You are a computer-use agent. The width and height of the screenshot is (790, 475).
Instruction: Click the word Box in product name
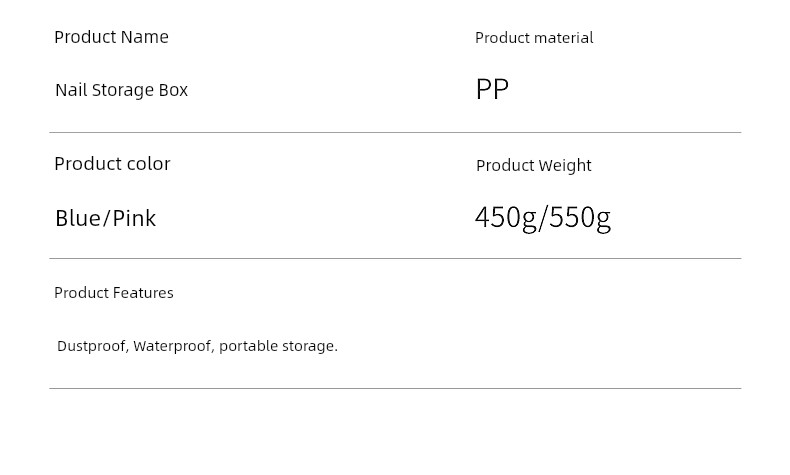[x=173, y=90]
